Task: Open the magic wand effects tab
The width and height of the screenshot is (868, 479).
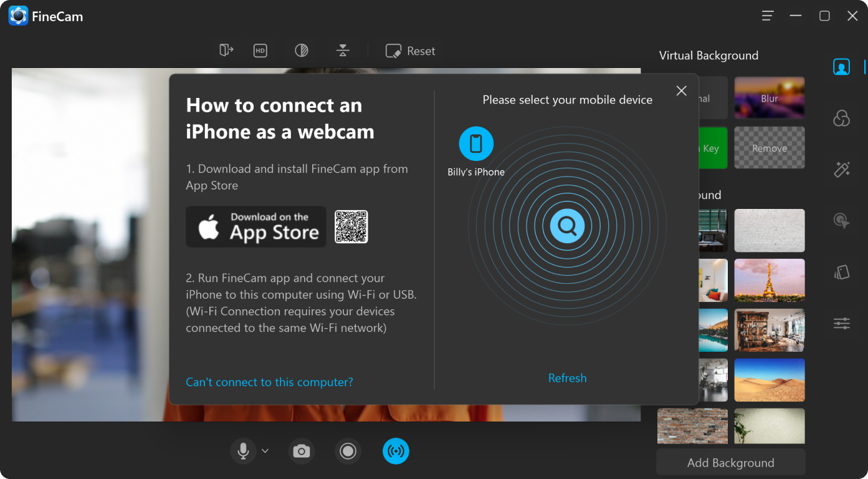Action: click(x=841, y=169)
